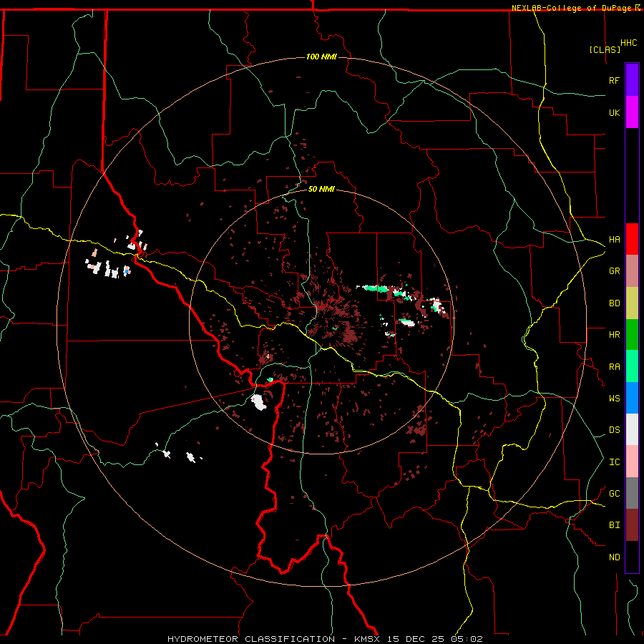Click the blue WS legend color swatch
The height and width of the screenshot is (644, 644).
click(x=632, y=398)
